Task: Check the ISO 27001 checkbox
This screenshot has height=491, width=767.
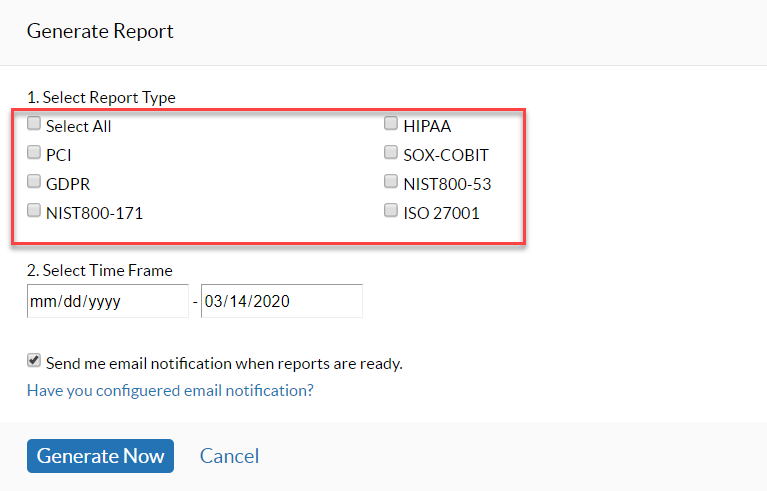Action: [391, 211]
